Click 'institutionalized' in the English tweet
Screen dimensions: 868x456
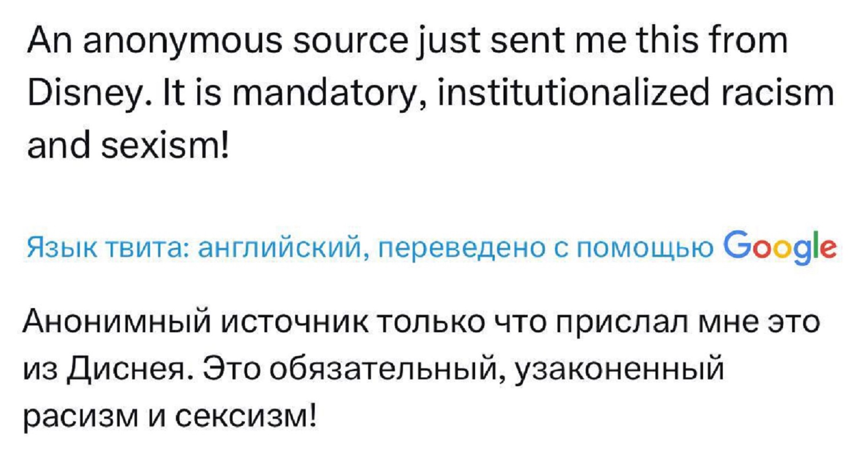tap(574, 93)
